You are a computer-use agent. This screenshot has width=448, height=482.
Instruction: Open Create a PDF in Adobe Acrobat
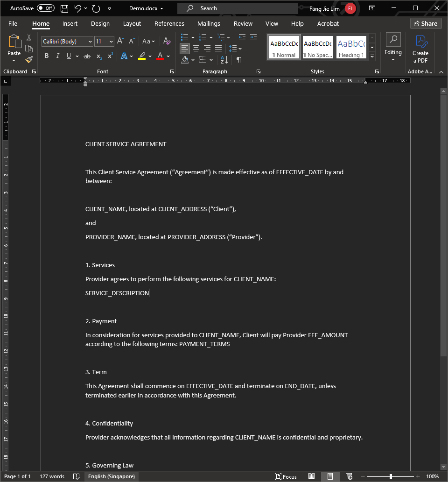click(420, 49)
